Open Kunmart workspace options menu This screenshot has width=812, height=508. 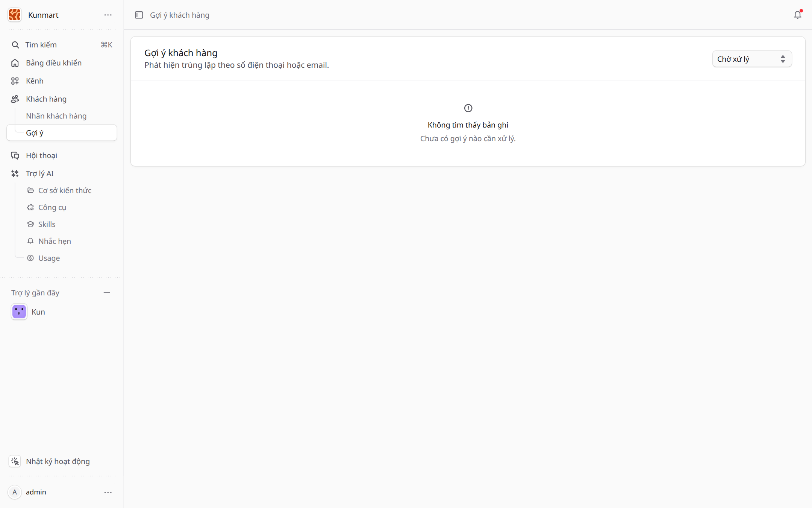[108, 15]
